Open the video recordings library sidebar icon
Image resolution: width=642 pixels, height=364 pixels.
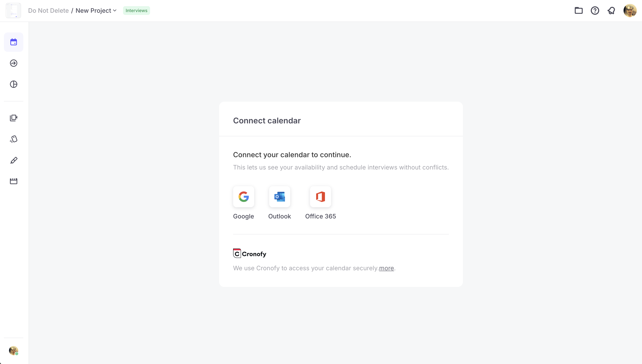coord(13,118)
